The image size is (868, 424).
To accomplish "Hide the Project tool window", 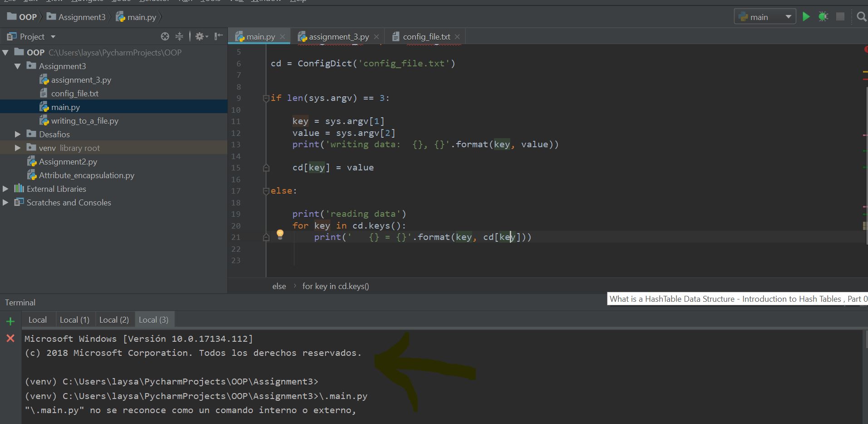I will [218, 36].
